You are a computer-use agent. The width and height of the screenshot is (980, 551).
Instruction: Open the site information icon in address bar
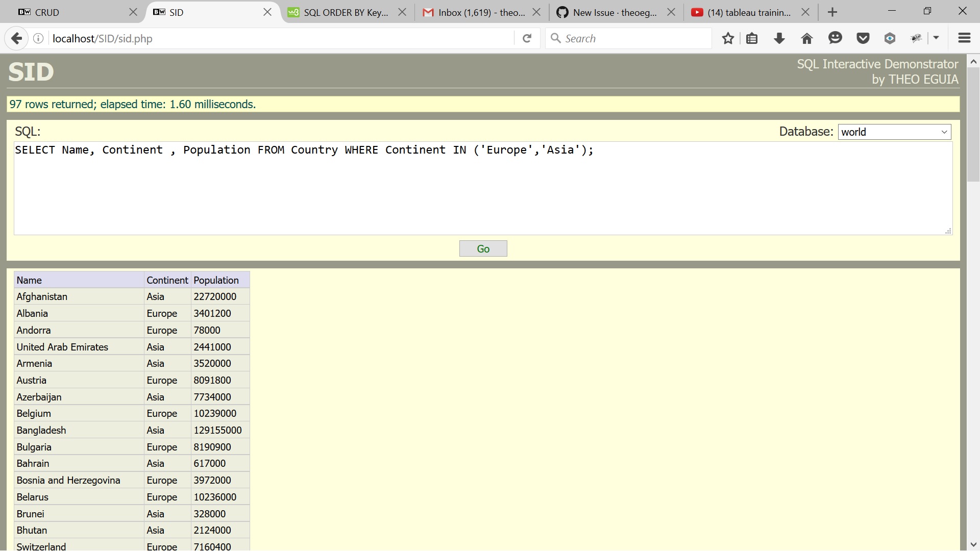point(38,38)
